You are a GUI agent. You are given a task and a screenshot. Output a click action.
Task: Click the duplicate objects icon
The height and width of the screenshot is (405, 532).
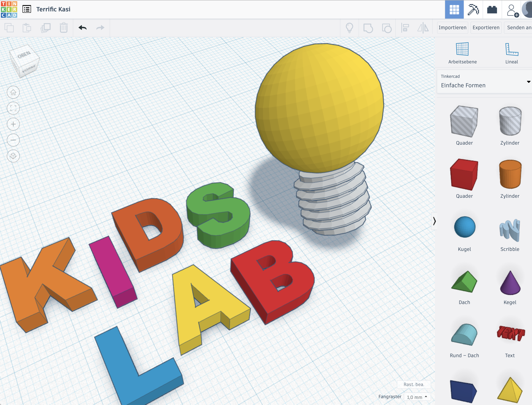[x=45, y=28]
